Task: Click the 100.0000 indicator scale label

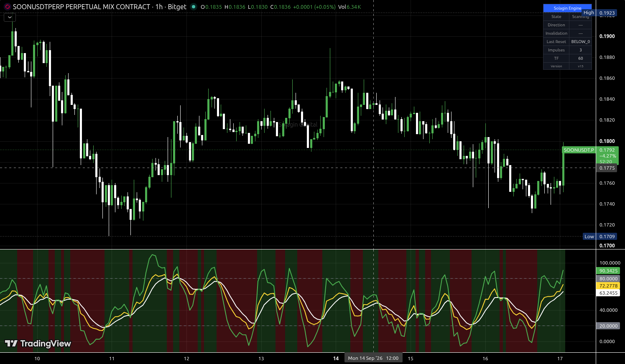Action: click(610, 263)
